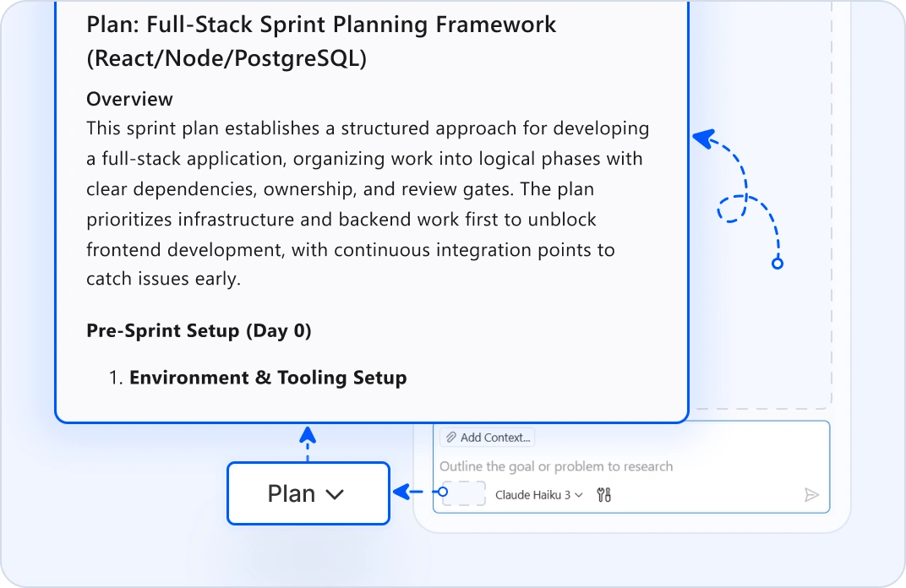Click the send arrow icon

(811, 495)
